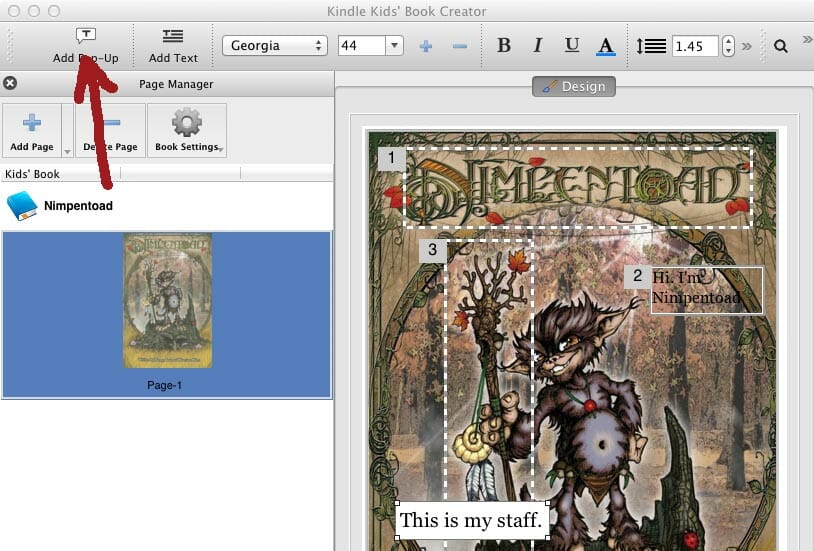The image size is (814, 551).
Task: Select the 'Hi. I'm Nimpentoad' text box
Action: coord(707,290)
